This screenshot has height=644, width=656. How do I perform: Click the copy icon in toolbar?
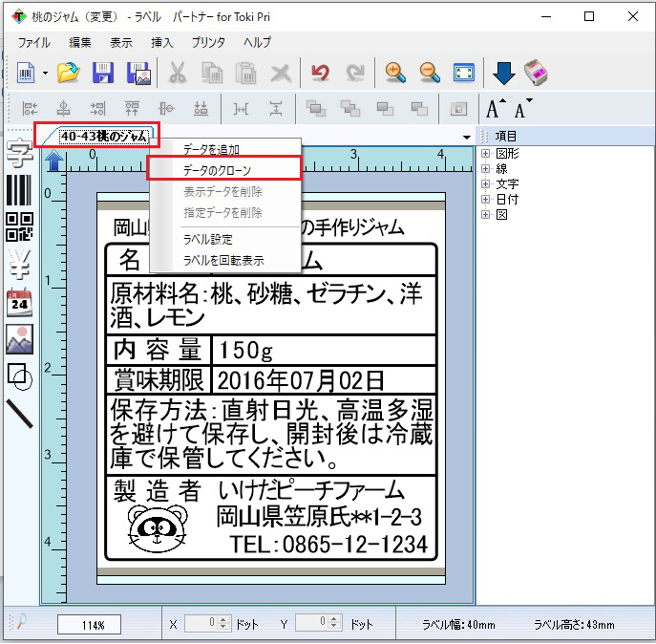click(x=212, y=74)
